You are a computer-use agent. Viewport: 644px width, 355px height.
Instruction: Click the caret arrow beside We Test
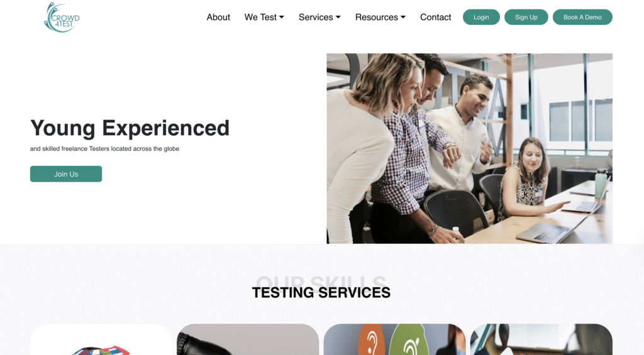click(281, 17)
